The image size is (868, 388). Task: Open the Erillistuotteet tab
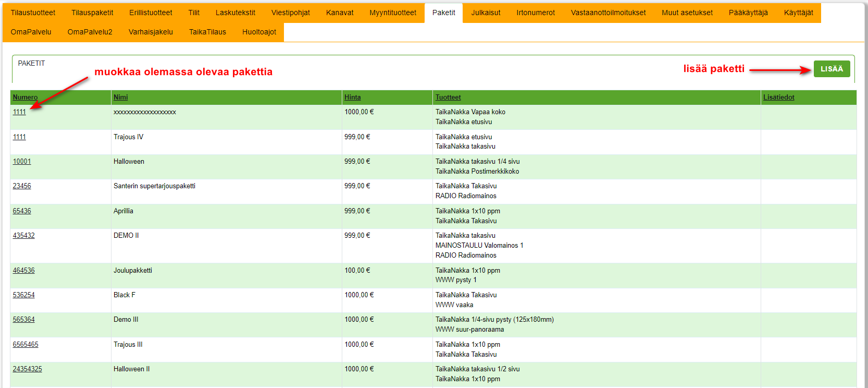pyautogui.click(x=151, y=13)
